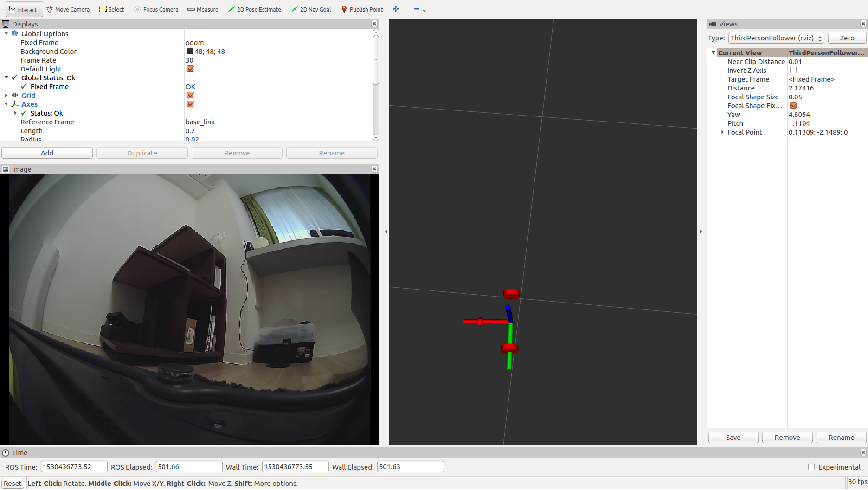Uncheck the Axes display checkbox
The height and width of the screenshot is (490, 868).
(x=190, y=104)
